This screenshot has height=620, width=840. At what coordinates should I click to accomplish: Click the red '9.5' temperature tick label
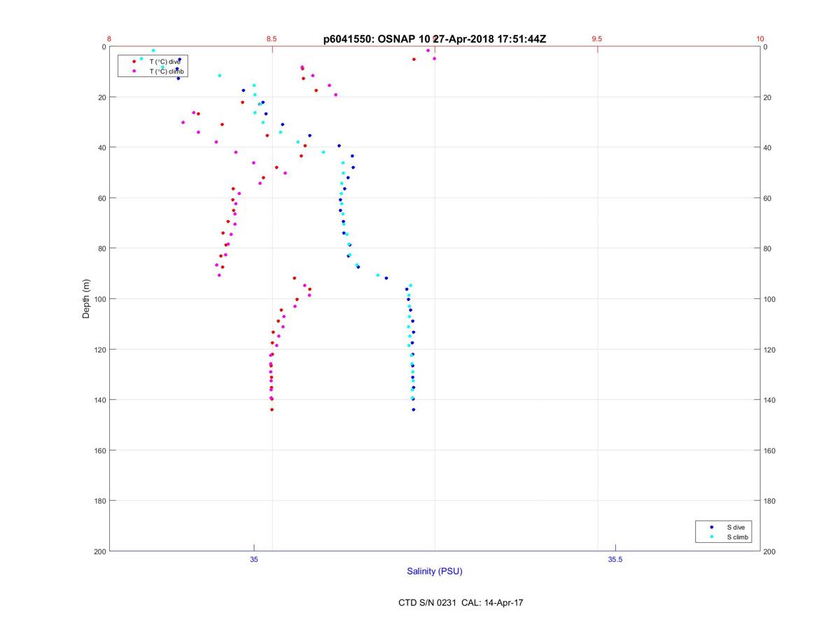click(x=597, y=39)
